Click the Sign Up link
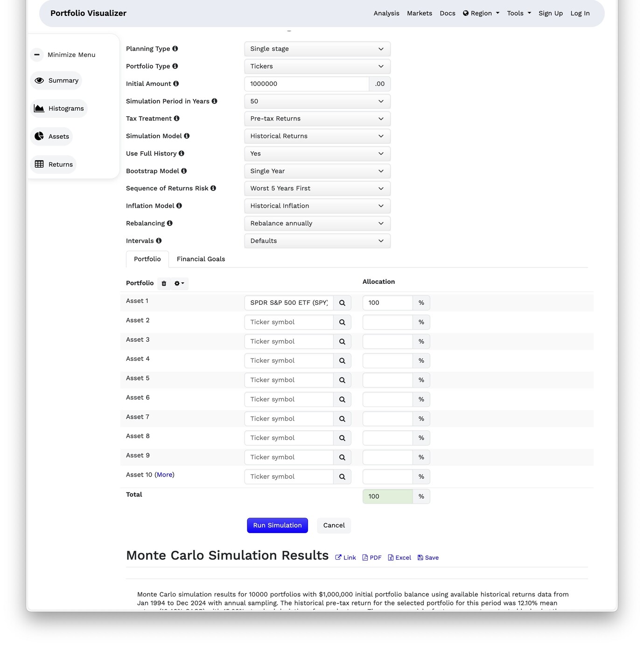644x646 pixels. pos(551,13)
